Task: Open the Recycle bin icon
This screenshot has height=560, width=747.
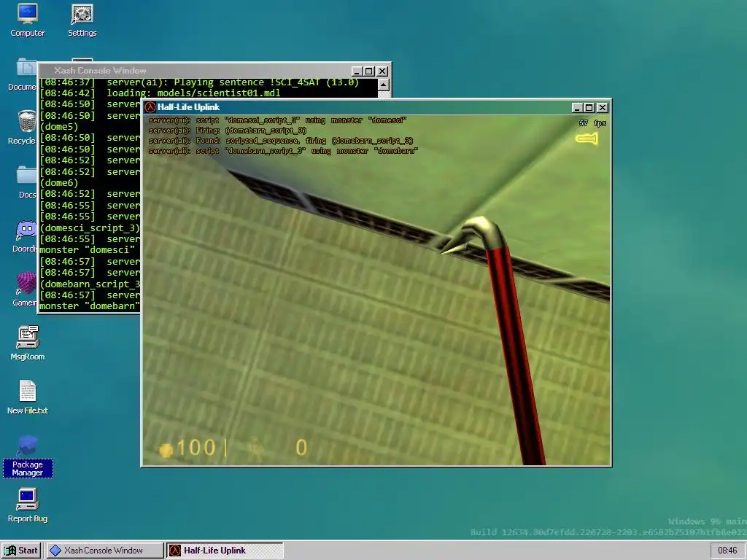Action: [x=23, y=128]
